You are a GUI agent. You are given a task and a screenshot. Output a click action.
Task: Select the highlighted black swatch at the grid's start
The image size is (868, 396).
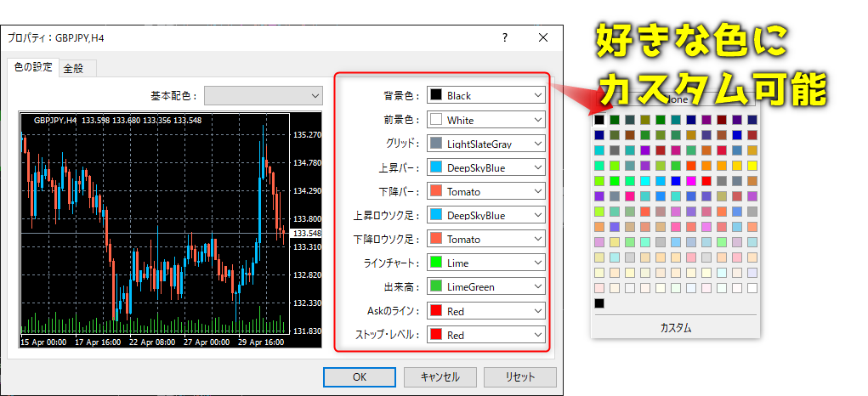(x=599, y=120)
